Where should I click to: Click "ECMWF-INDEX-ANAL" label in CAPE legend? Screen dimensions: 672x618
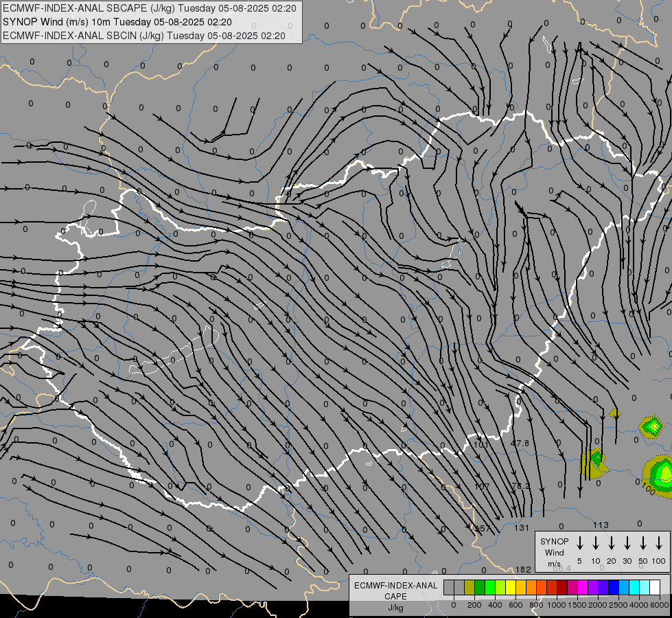395,586
